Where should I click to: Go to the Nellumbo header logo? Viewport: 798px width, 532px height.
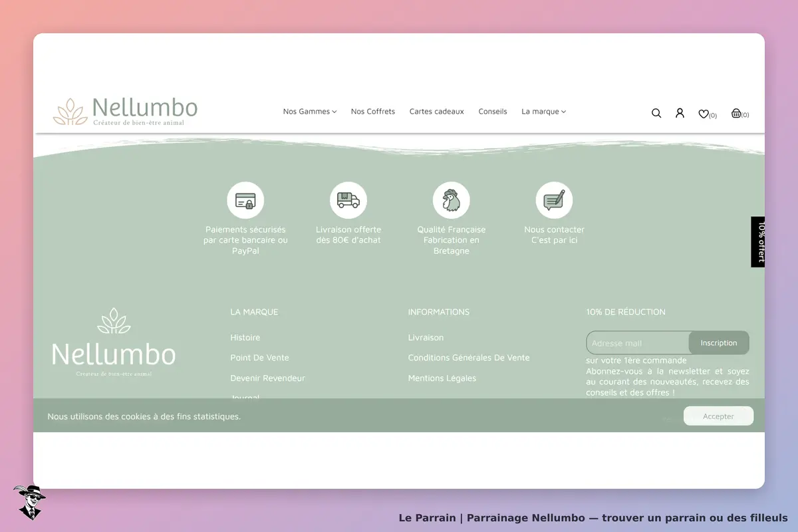coord(125,111)
